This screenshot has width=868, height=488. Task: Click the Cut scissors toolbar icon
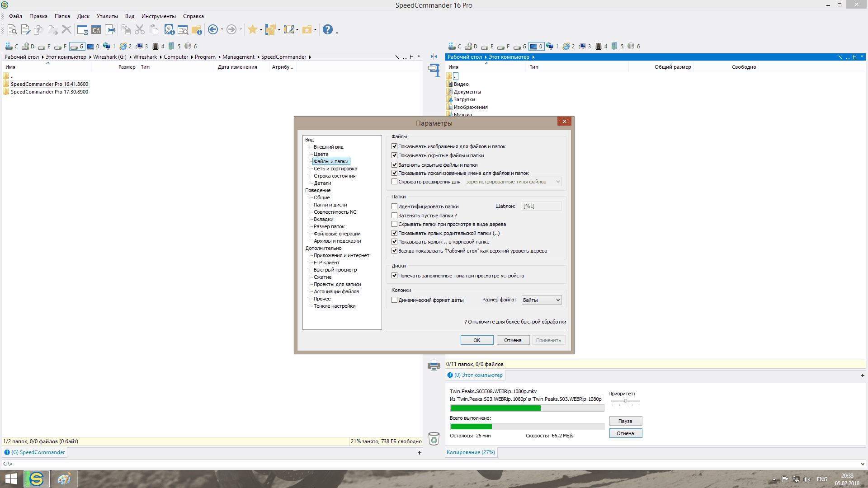pos(140,30)
